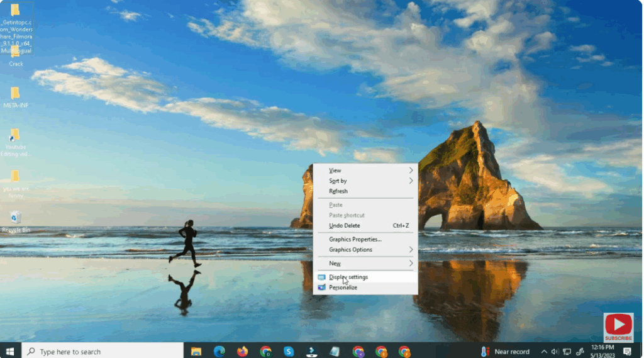The image size is (644, 358).
Task: Launch Firefox from the taskbar
Action: click(242, 352)
